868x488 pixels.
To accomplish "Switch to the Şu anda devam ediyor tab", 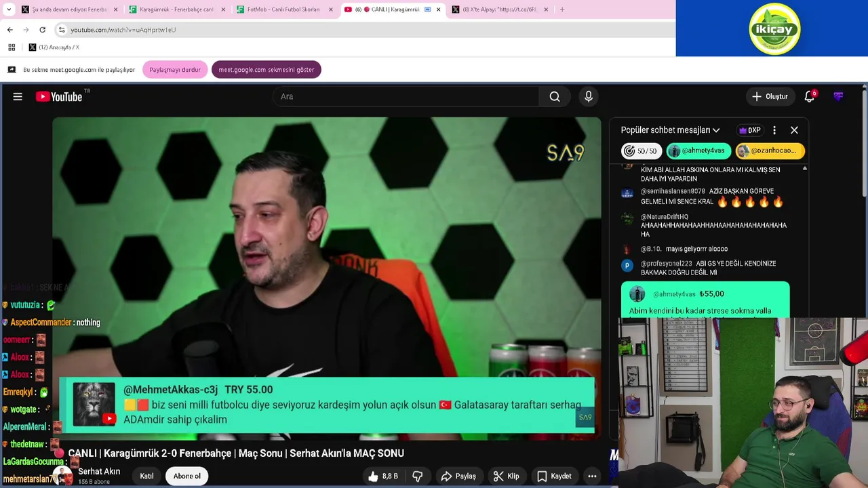I will (69, 9).
